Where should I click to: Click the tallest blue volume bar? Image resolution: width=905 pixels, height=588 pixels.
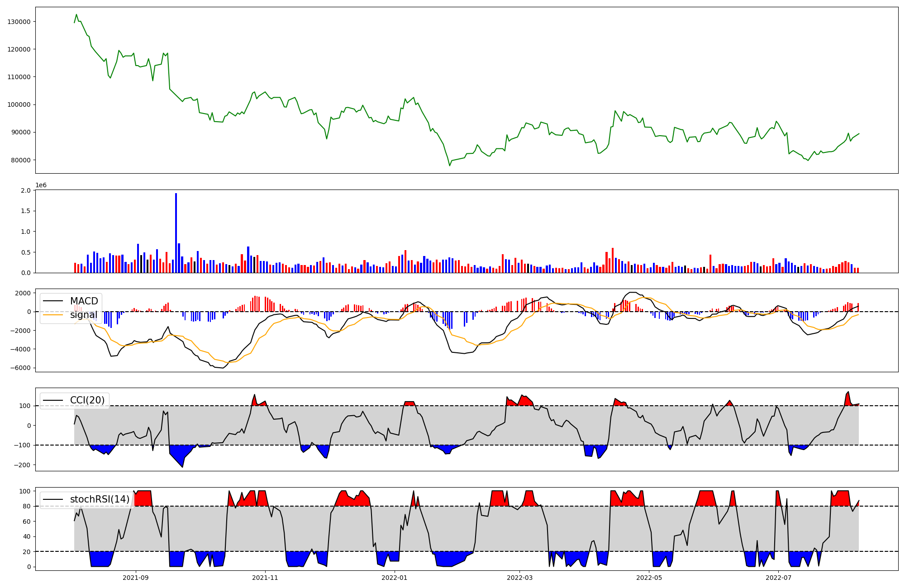pos(176,233)
